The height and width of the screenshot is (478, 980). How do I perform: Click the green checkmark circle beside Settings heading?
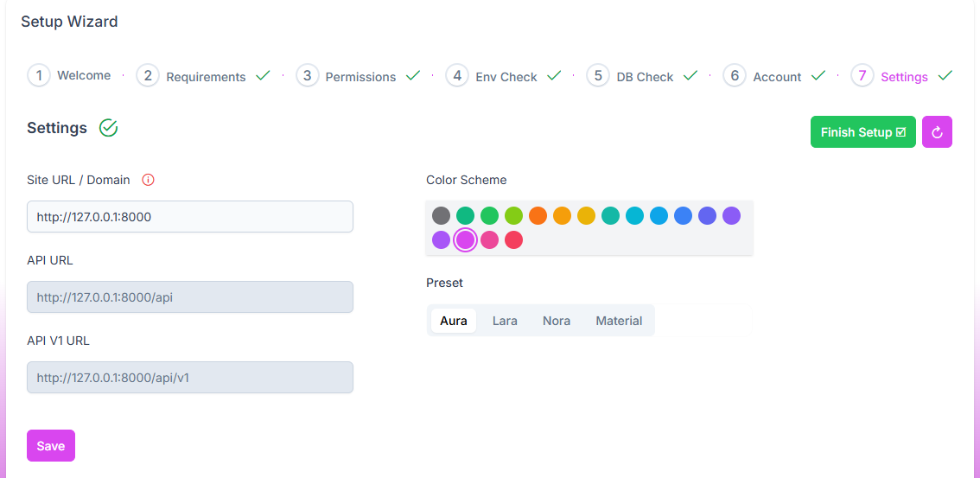[x=108, y=128]
